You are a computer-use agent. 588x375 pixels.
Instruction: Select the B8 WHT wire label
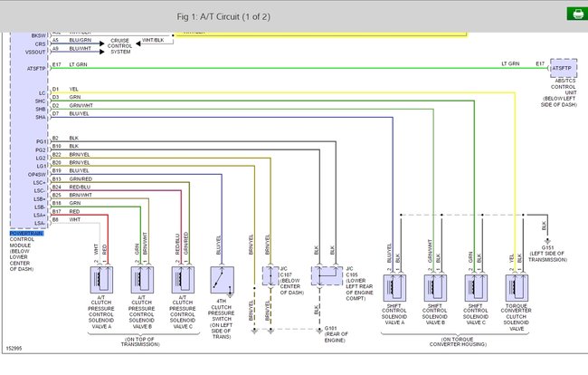pos(74,219)
